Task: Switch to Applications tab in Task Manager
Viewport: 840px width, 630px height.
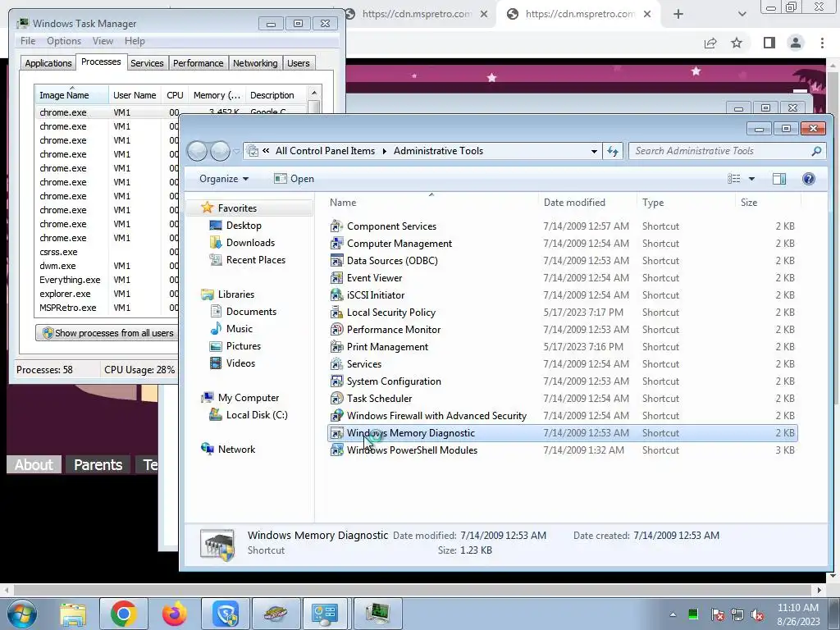Action: click(48, 63)
